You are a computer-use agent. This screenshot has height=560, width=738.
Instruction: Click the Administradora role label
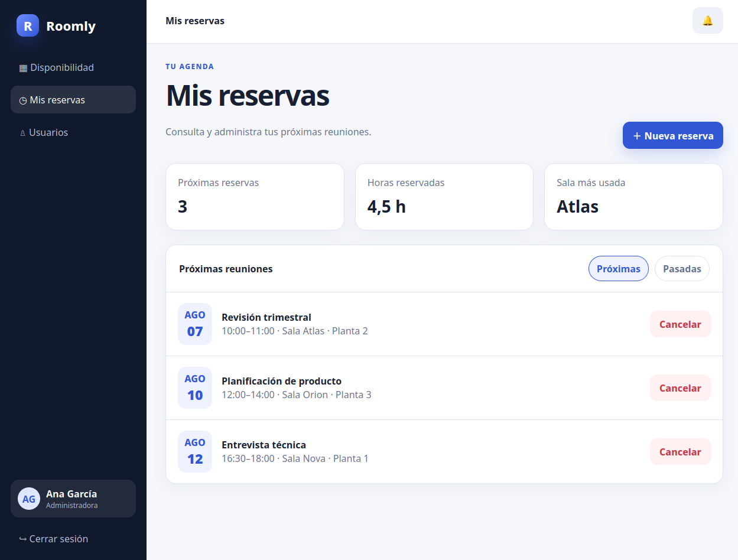[72, 506]
